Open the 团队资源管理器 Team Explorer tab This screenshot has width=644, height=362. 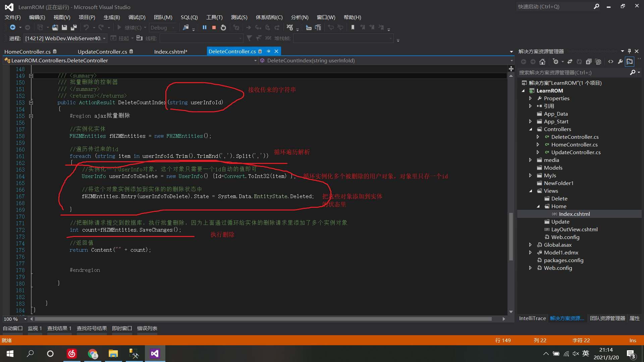[x=607, y=318]
